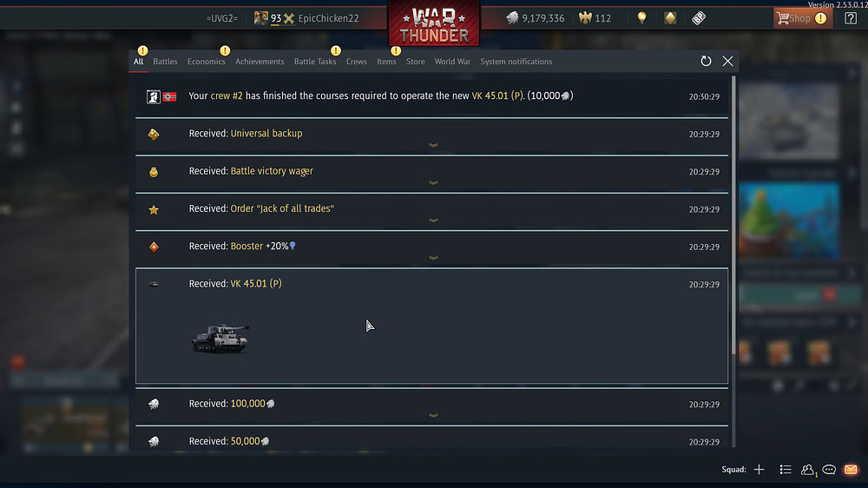Refresh the notifications list
This screenshot has height=488, width=868.
click(x=705, y=61)
